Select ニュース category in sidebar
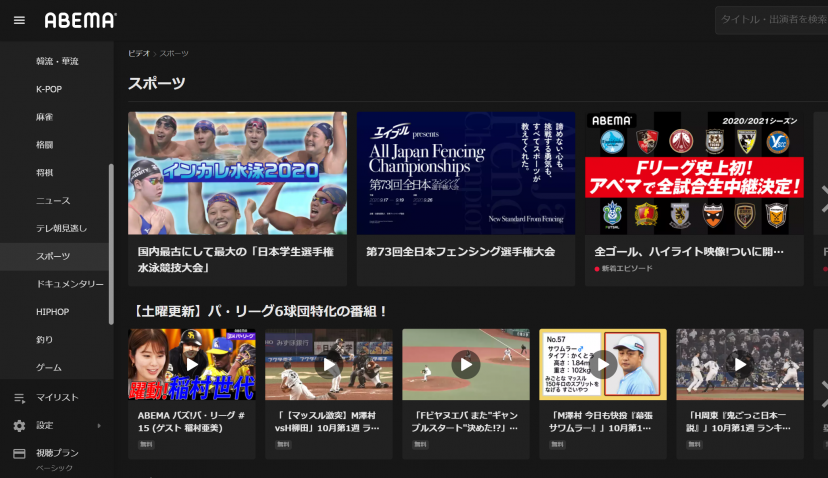The height and width of the screenshot is (478, 828). [53, 201]
